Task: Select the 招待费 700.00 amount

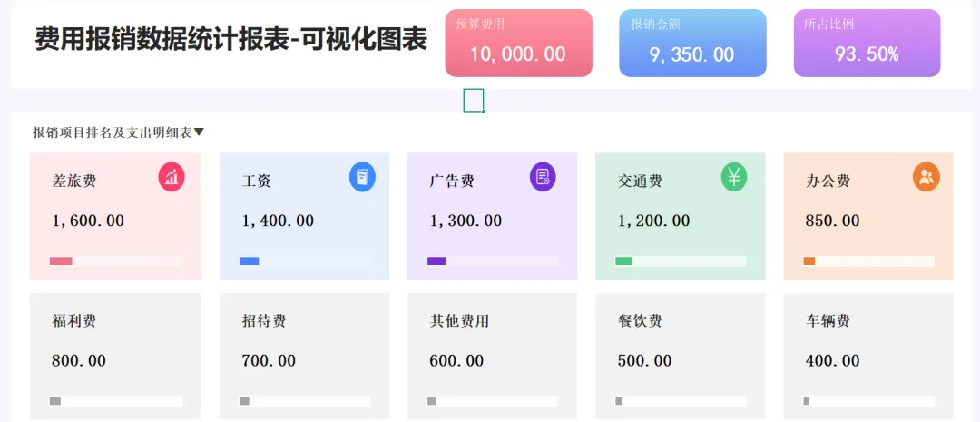Action: 269,360
